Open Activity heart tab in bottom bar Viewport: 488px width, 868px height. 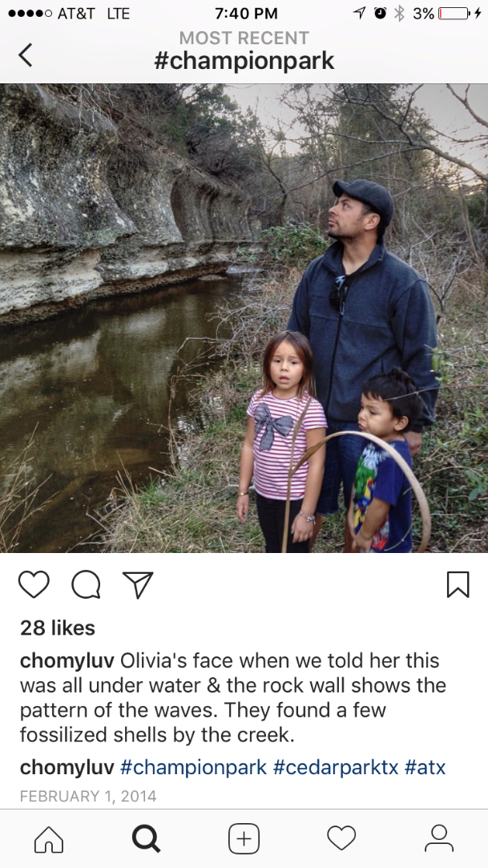pyautogui.click(x=341, y=838)
